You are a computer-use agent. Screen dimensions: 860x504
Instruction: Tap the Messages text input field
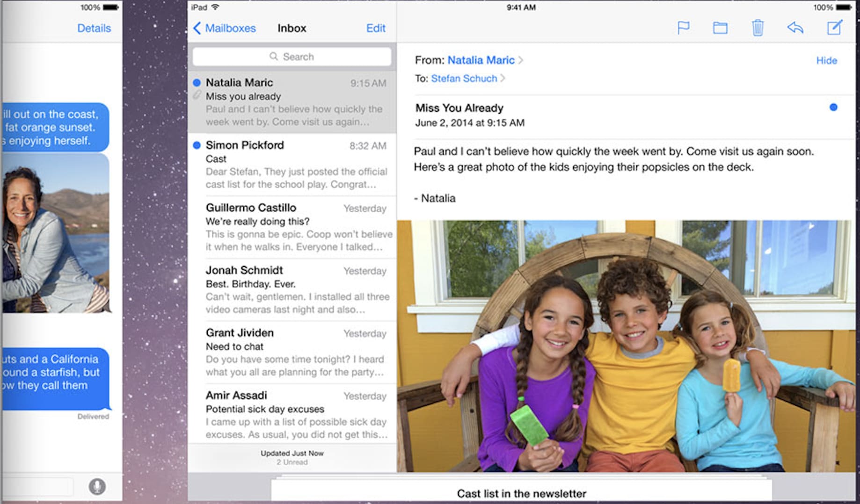37,486
